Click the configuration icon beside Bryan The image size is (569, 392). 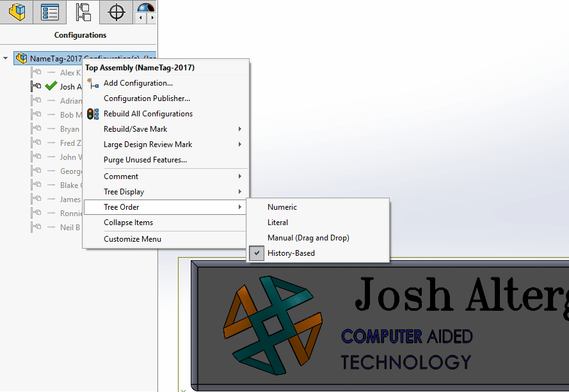click(36, 129)
